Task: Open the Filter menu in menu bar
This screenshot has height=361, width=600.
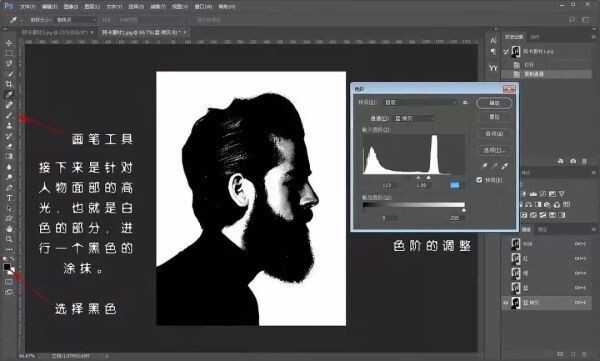Action: pyautogui.click(x=158, y=7)
